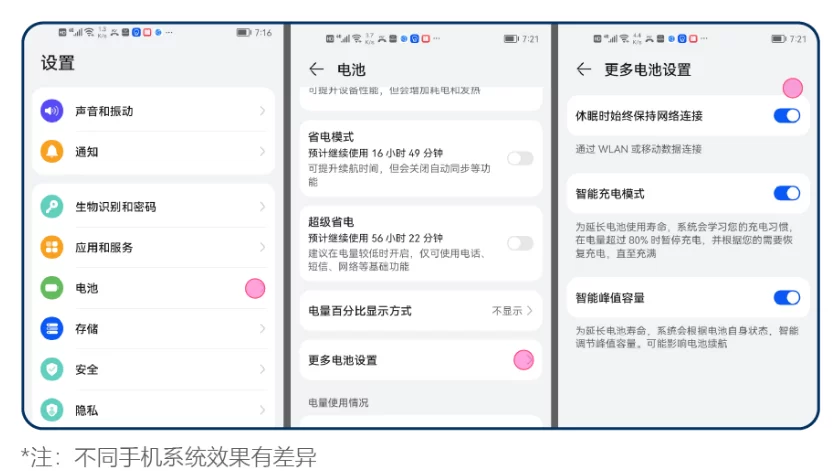838x471 pixels.
Task: Tap the 隐私 privacy icon
Action: [52, 410]
